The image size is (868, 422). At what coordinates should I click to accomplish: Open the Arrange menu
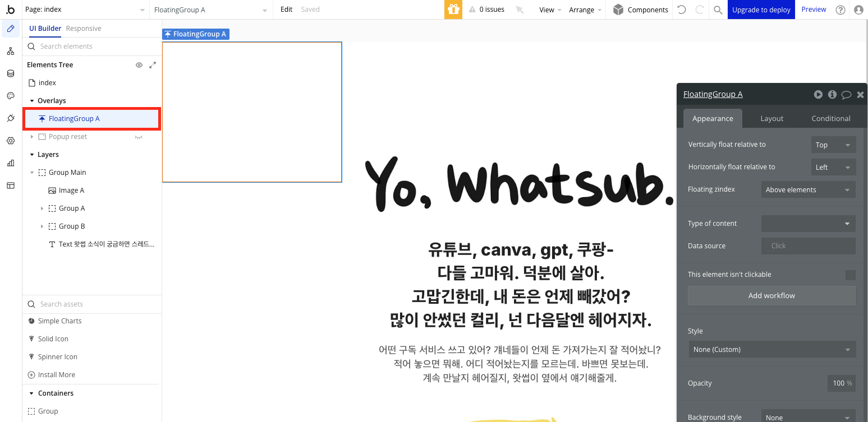point(585,10)
